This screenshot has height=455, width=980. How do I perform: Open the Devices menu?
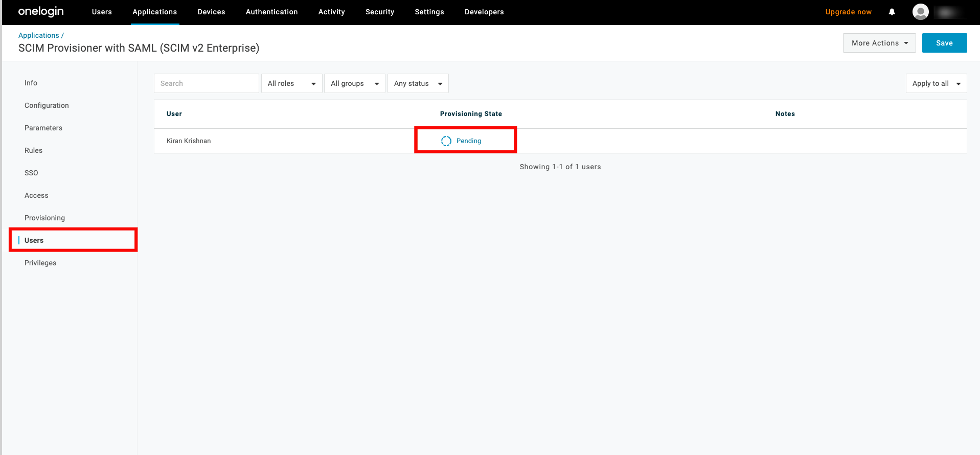coord(212,12)
